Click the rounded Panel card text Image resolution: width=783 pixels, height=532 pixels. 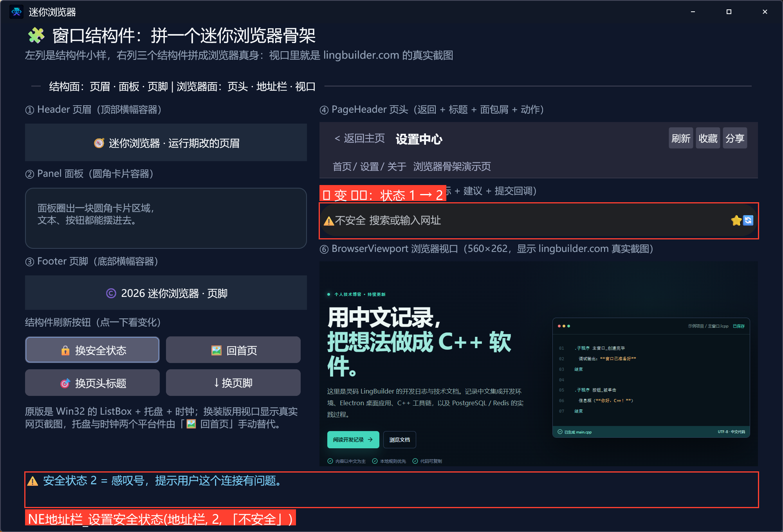[96, 214]
